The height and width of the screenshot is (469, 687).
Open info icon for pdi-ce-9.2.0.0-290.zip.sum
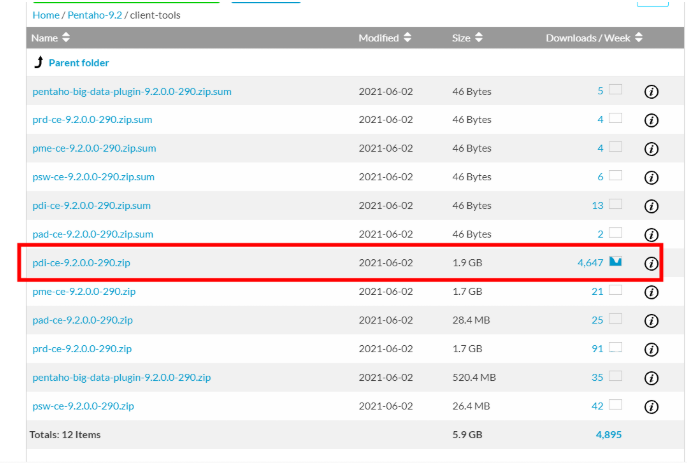[x=651, y=206]
